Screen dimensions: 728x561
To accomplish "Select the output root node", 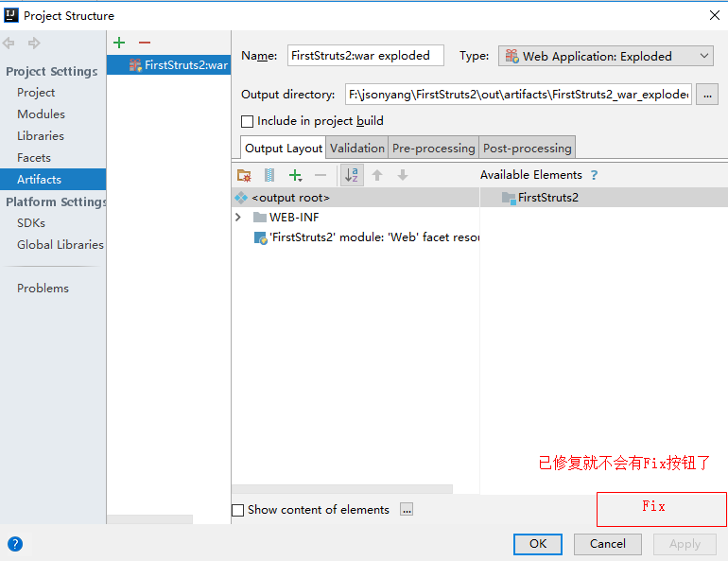I will 355,198.
